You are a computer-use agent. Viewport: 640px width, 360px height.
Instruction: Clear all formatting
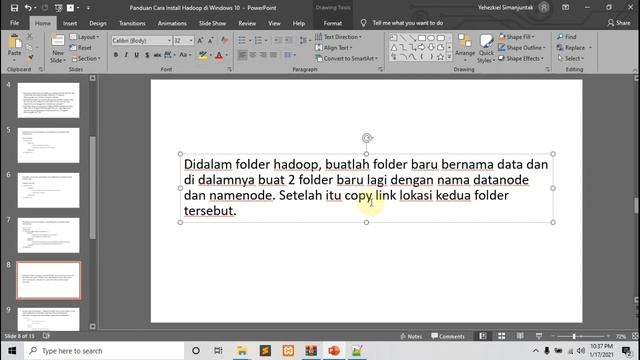[224, 40]
